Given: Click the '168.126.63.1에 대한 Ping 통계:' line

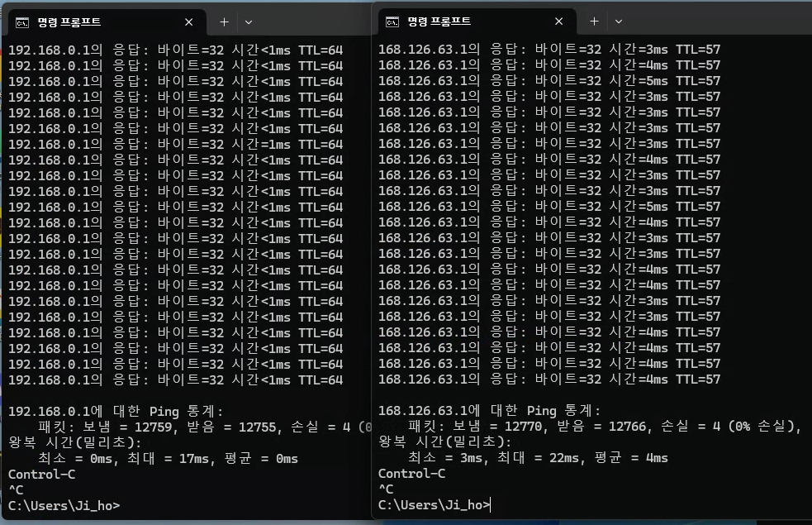Looking at the screenshot, I should point(490,411).
